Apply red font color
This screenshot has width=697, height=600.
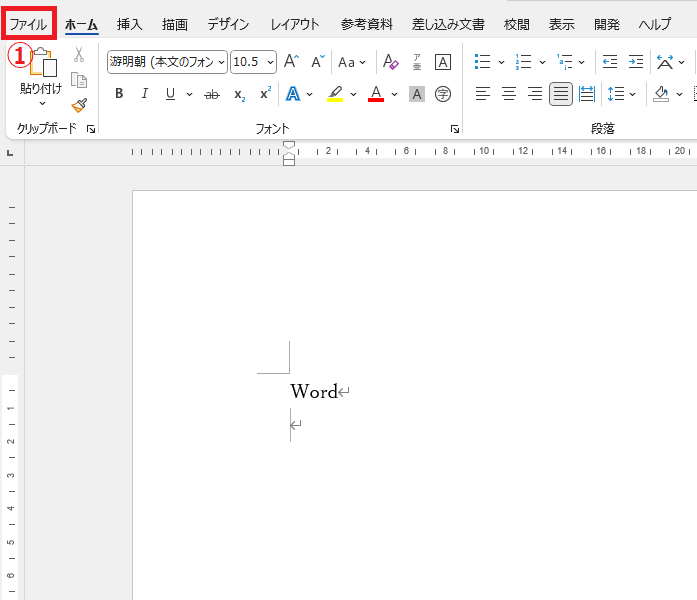[376, 94]
